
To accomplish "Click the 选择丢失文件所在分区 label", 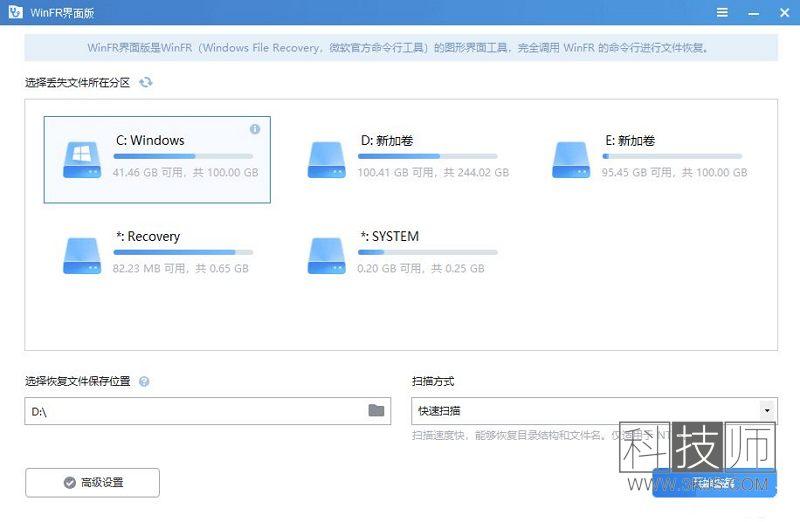I will click(x=78, y=83).
